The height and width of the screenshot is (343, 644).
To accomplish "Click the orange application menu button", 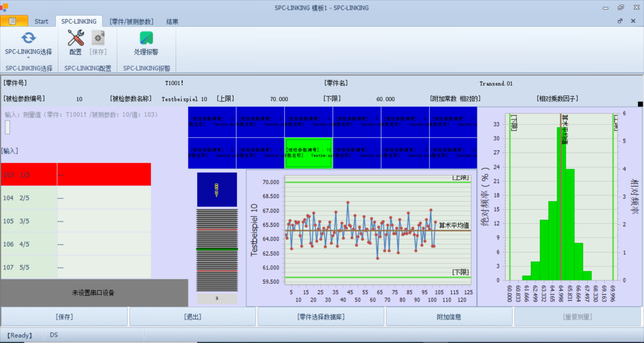I will click(14, 21).
